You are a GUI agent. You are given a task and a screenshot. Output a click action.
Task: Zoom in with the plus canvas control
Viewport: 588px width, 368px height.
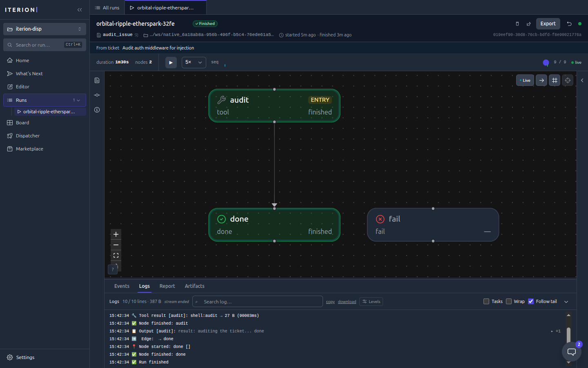click(x=116, y=234)
